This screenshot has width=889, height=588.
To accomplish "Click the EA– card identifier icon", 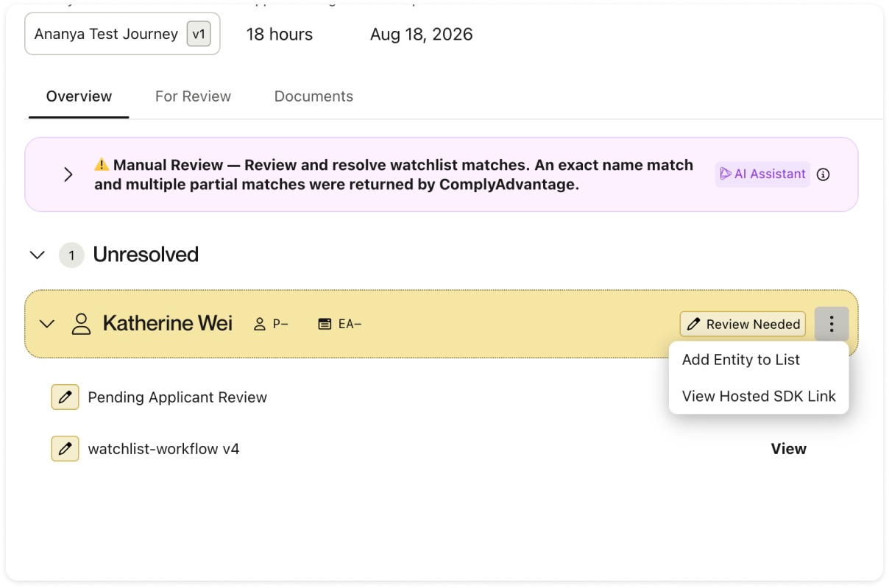I will coord(325,324).
